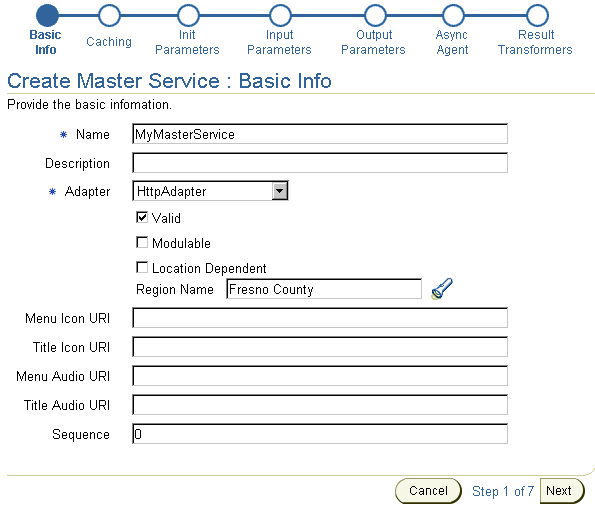595x509 pixels.
Task: Click the Cancel button
Action: click(x=428, y=491)
